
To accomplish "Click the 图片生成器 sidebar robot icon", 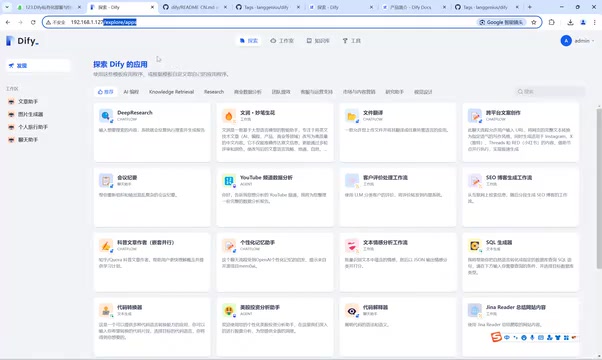I will pos(12,114).
